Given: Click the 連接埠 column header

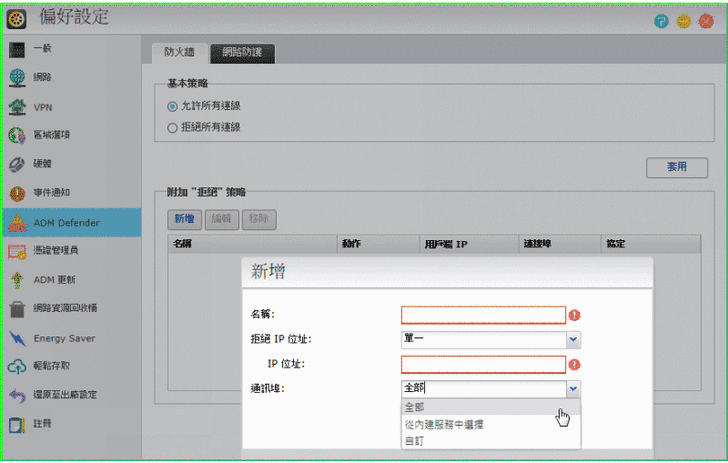Looking at the screenshot, I should coord(560,244).
